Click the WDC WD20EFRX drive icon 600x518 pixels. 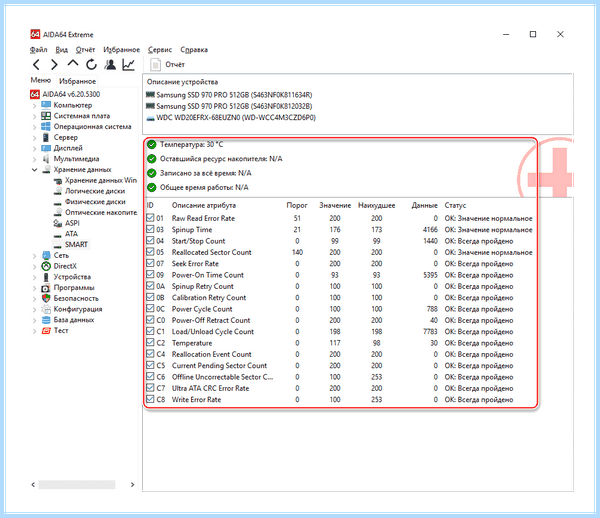(x=150, y=118)
